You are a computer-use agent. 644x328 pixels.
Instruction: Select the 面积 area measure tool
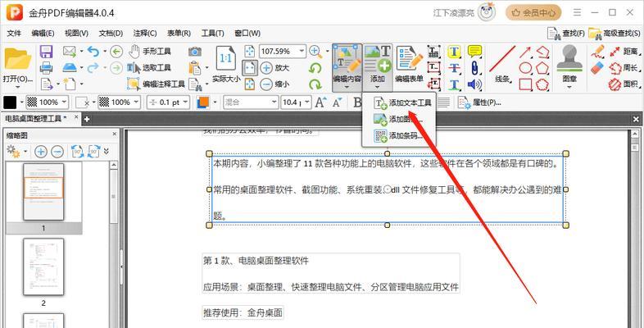point(624,84)
